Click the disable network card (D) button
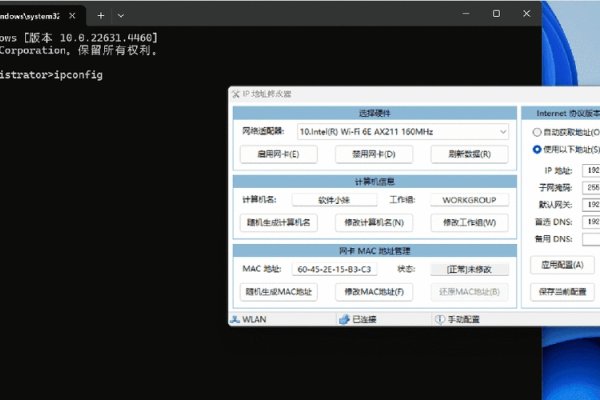This screenshot has height=400, width=600. [374, 154]
